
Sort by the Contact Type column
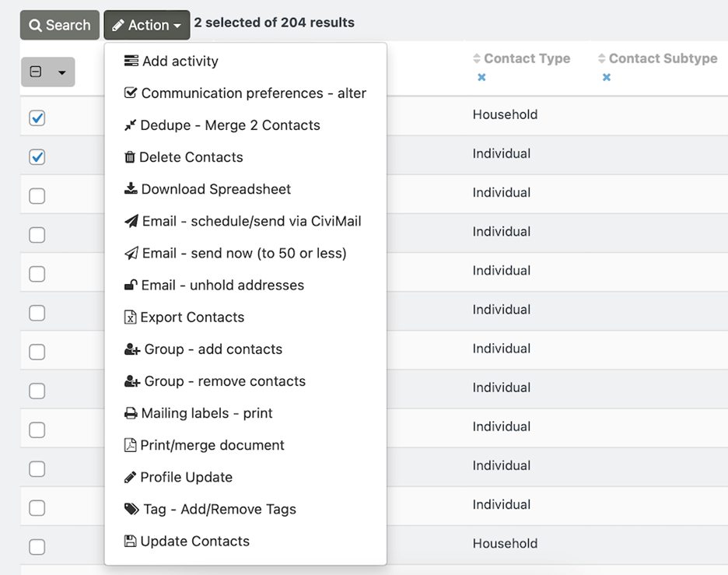527,58
